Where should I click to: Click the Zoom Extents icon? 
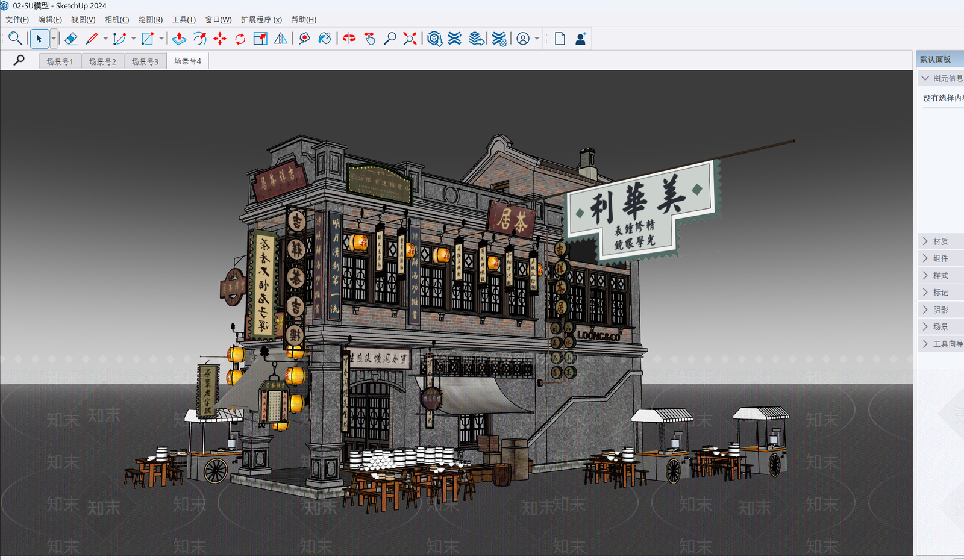[410, 38]
